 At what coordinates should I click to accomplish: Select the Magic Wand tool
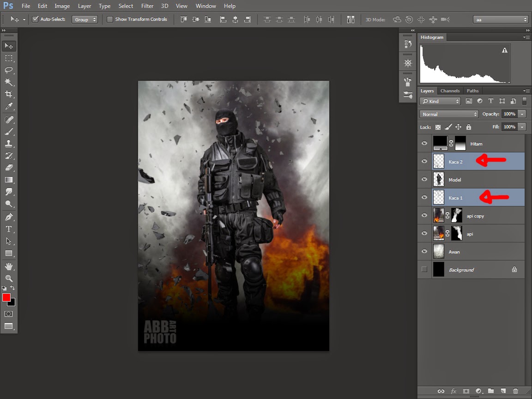pyautogui.click(x=9, y=82)
